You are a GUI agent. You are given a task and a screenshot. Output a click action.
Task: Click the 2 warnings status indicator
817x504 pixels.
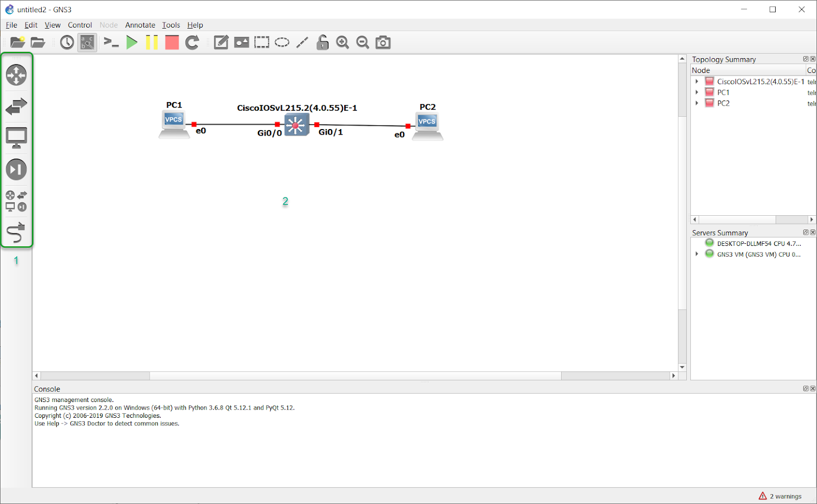pos(780,496)
